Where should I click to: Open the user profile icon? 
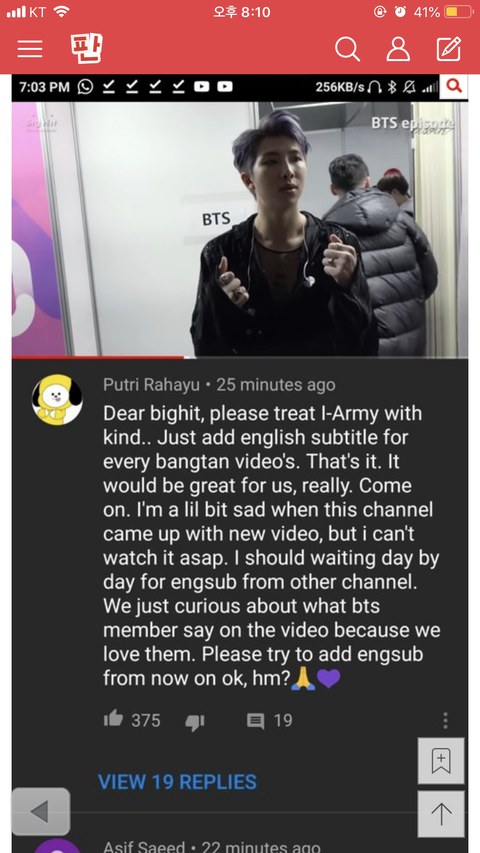(398, 49)
